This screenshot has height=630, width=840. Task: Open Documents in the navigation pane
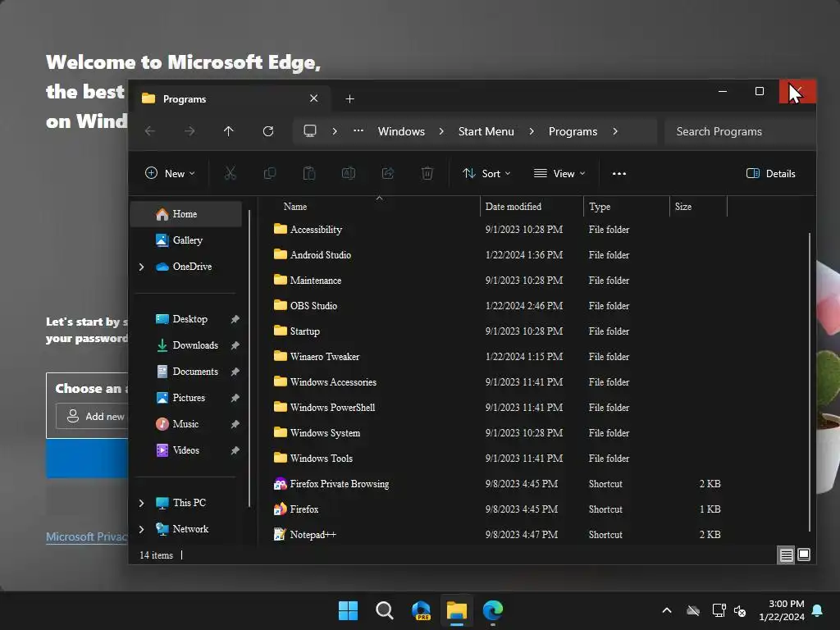coord(186,372)
